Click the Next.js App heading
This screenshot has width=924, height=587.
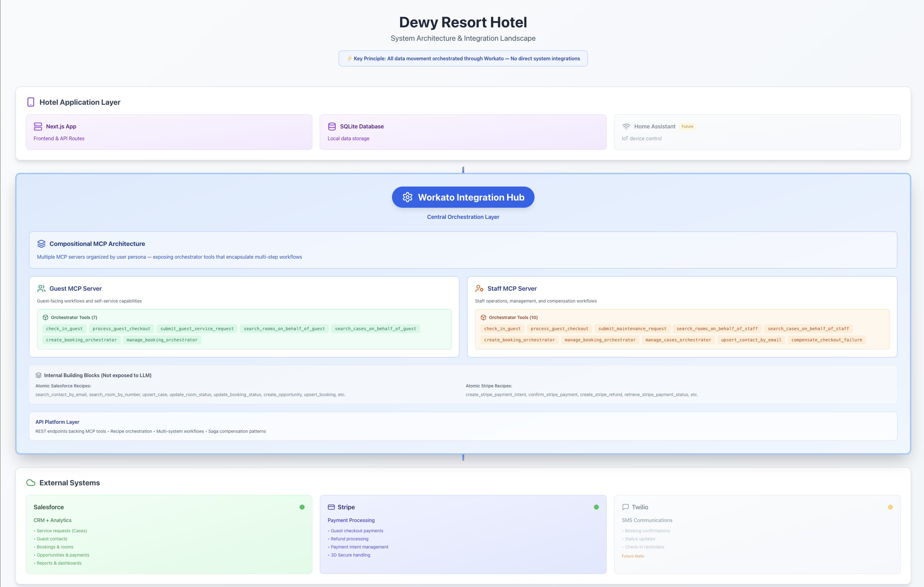click(x=61, y=127)
